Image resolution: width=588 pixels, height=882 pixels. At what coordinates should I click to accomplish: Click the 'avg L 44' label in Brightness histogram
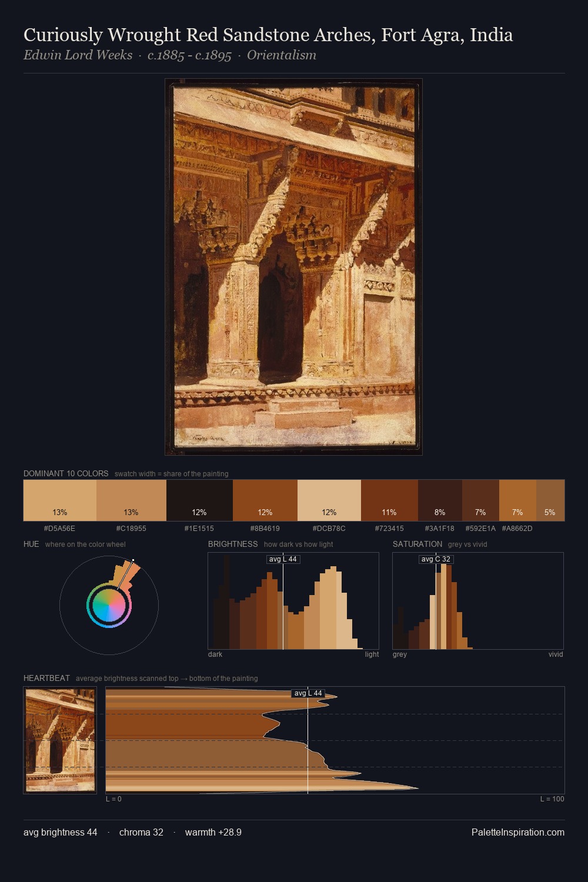pos(283,559)
